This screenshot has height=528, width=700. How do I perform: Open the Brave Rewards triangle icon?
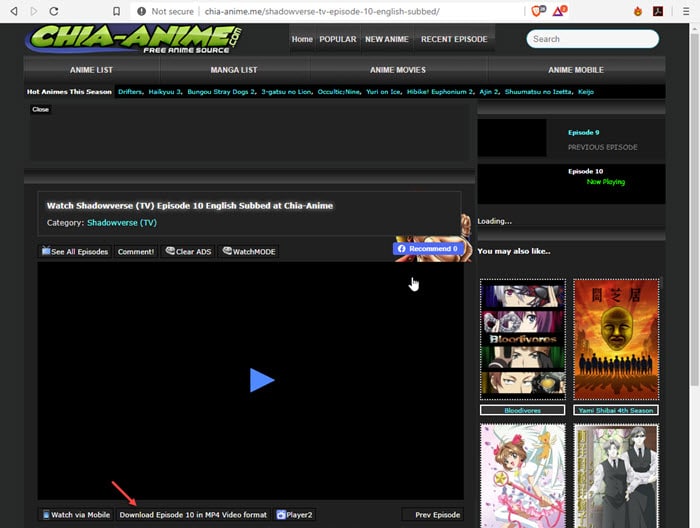coord(560,11)
